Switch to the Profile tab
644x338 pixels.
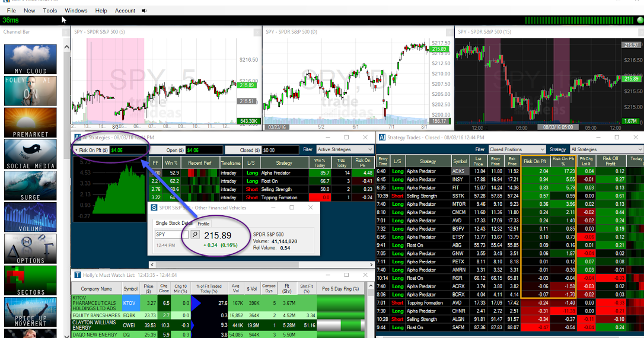[x=203, y=224]
